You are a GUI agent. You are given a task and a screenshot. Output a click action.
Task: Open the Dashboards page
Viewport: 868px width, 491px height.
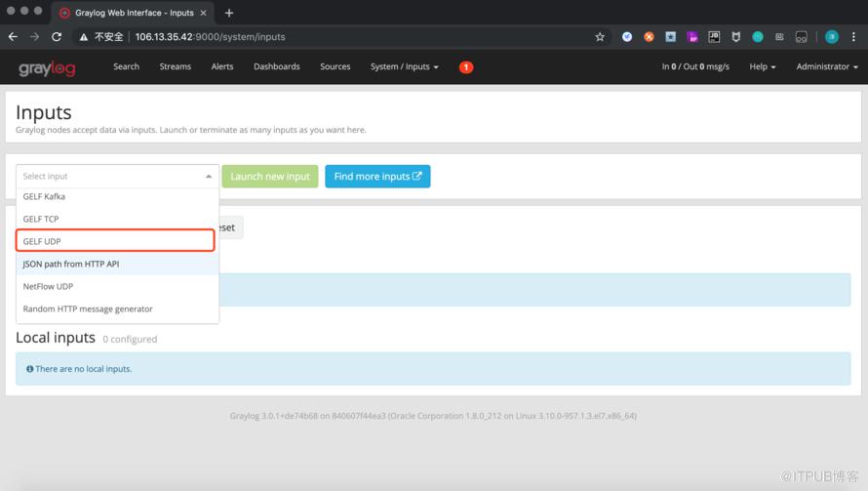277,66
